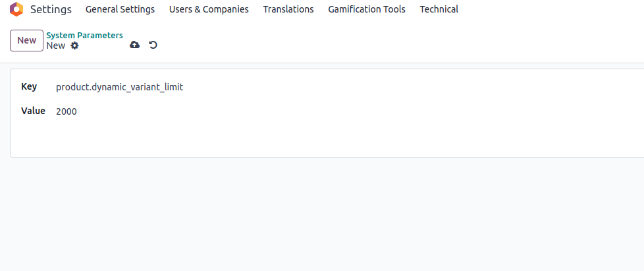Discard changes with the undo icon
This screenshot has width=644, height=271.
pyautogui.click(x=153, y=45)
